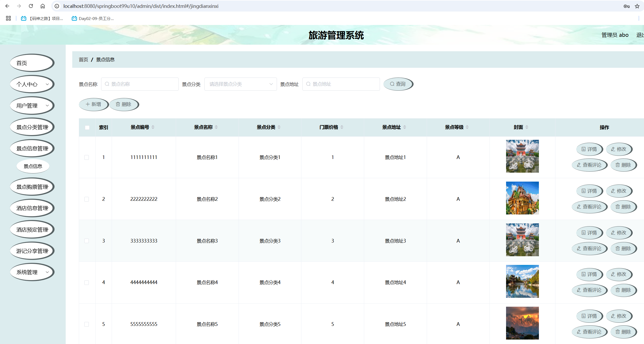Image resolution: width=644 pixels, height=344 pixels.
Task: Delete row 景点名称1 using 删除
Action: 624,165
